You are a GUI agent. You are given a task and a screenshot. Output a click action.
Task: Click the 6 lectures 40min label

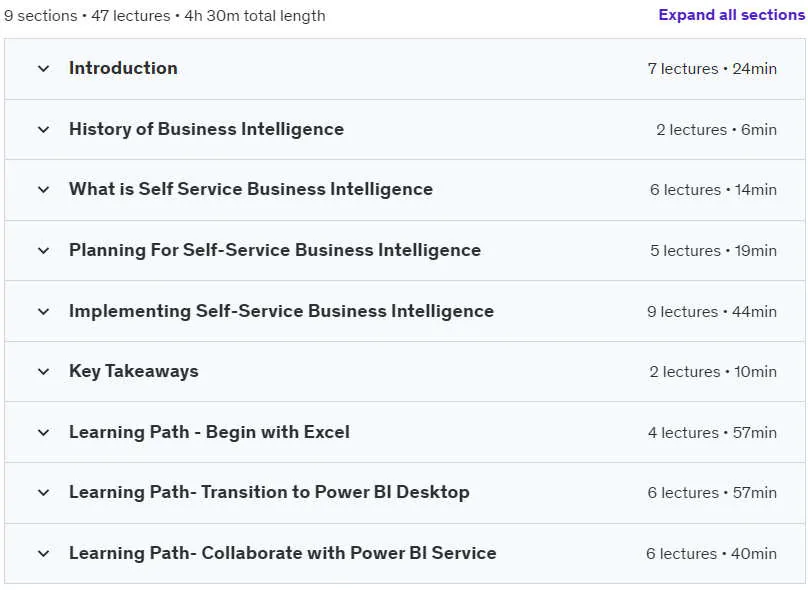(x=711, y=553)
